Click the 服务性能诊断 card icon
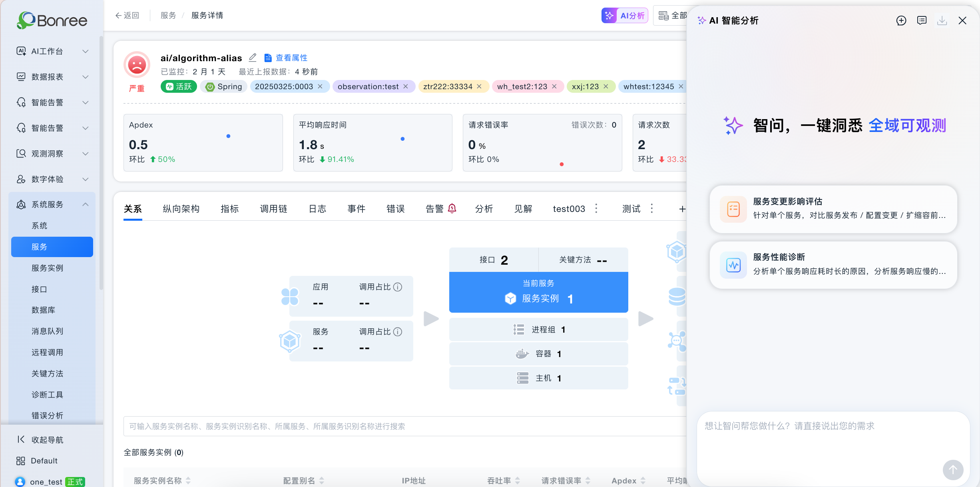This screenshot has width=980, height=487. 733,265
